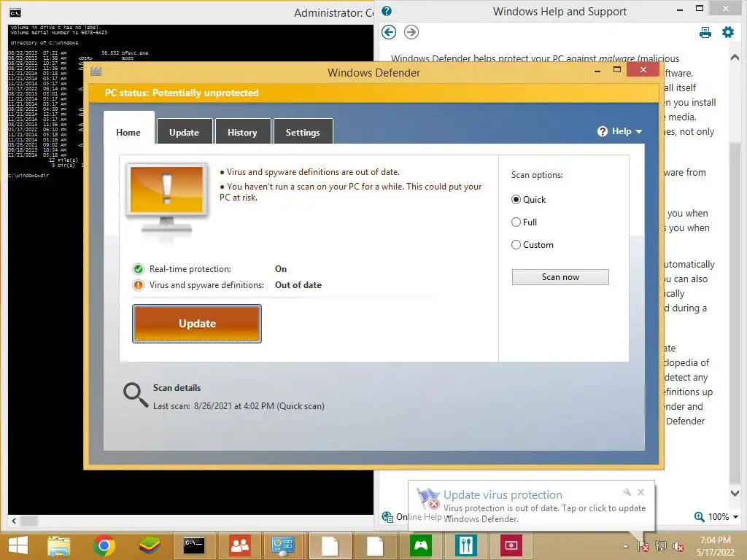Click the Scan now button
The image size is (747, 560).
click(x=560, y=277)
